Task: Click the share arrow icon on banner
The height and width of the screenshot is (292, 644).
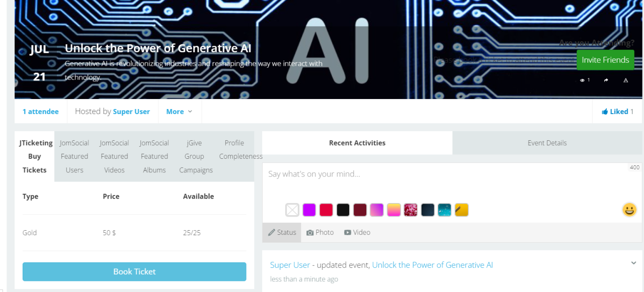Action: [606, 80]
